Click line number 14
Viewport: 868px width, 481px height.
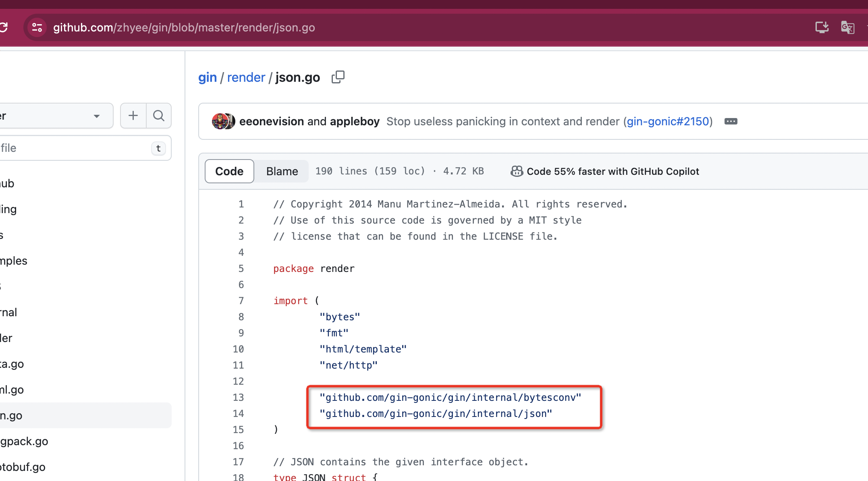(x=238, y=414)
